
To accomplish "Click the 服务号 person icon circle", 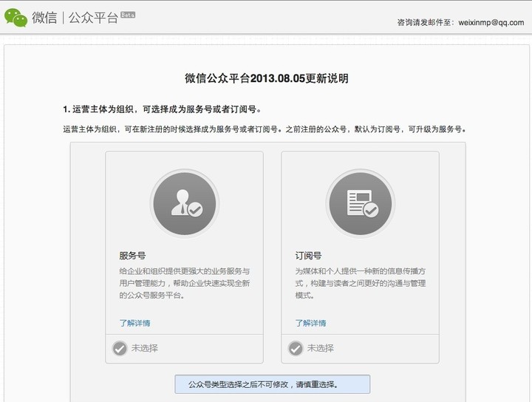I will pos(184,203).
